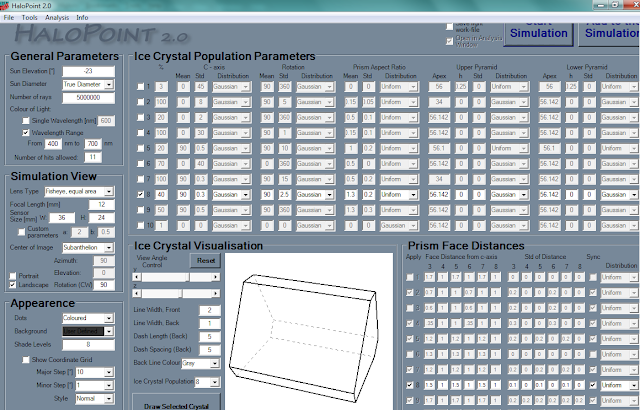Open the Sun Diameter dropdown
The height and width of the screenshot is (410, 640).
109,84
